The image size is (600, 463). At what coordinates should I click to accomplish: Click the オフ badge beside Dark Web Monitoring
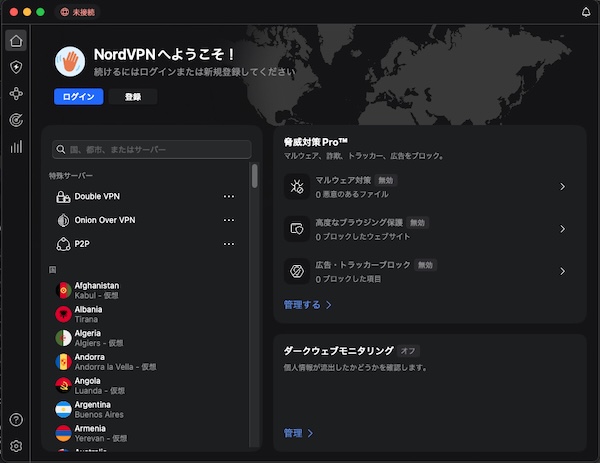pyautogui.click(x=408, y=351)
